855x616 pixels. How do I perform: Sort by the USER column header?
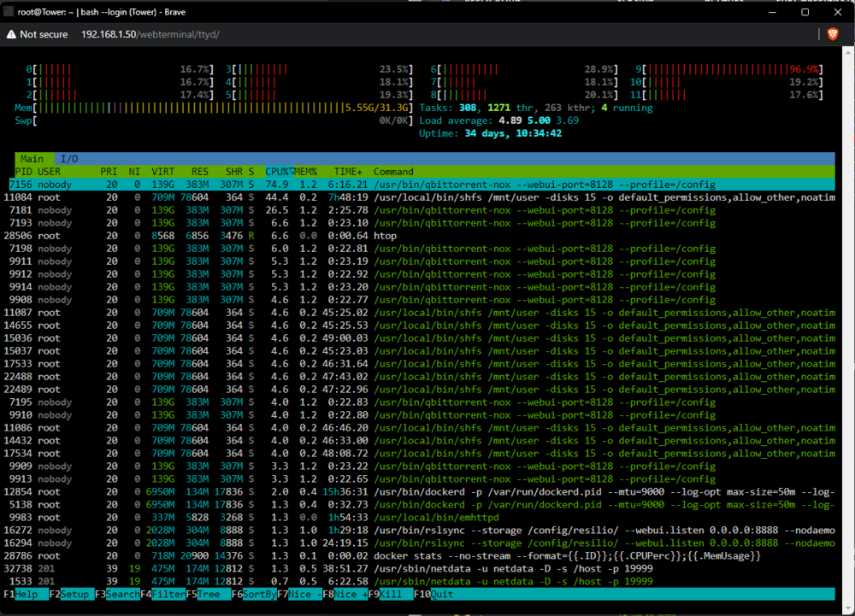49,172
